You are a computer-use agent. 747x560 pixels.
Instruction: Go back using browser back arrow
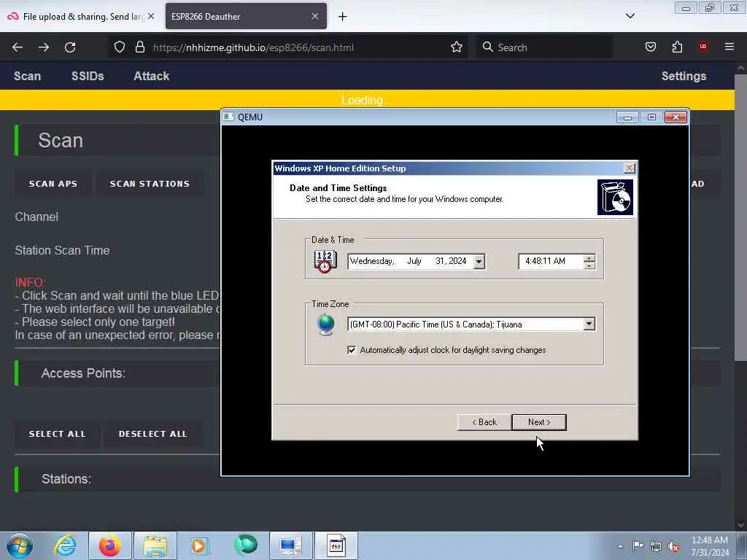tap(18, 47)
